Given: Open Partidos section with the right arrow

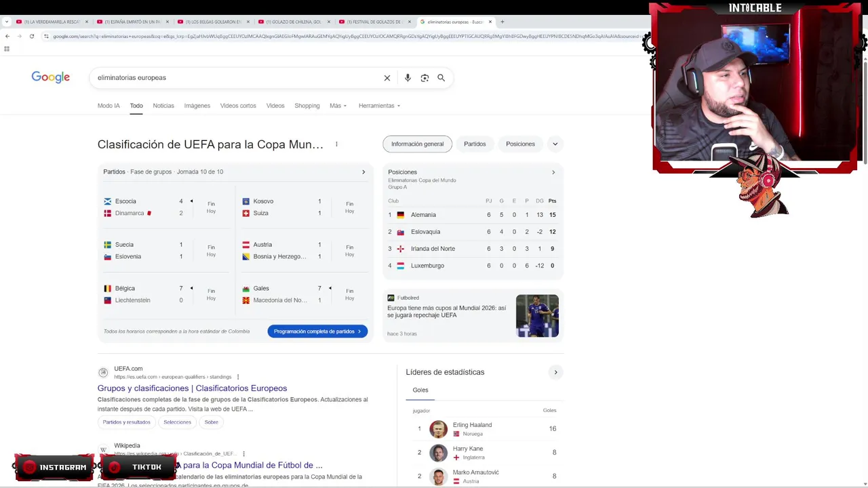Looking at the screenshot, I should click(x=363, y=172).
